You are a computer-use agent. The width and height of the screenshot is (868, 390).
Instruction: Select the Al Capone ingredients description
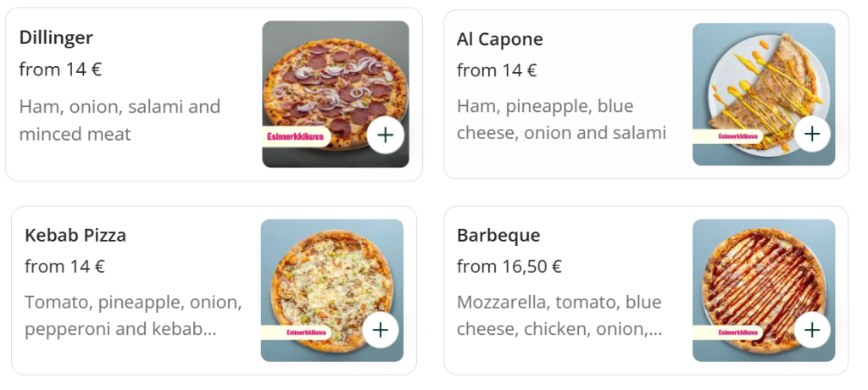click(560, 120)
